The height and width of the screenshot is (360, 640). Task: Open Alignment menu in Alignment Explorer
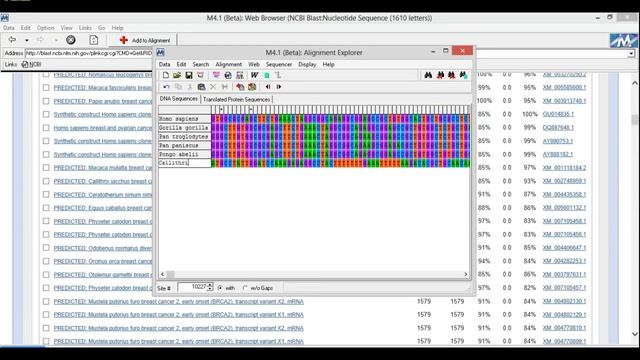(229, 64)
